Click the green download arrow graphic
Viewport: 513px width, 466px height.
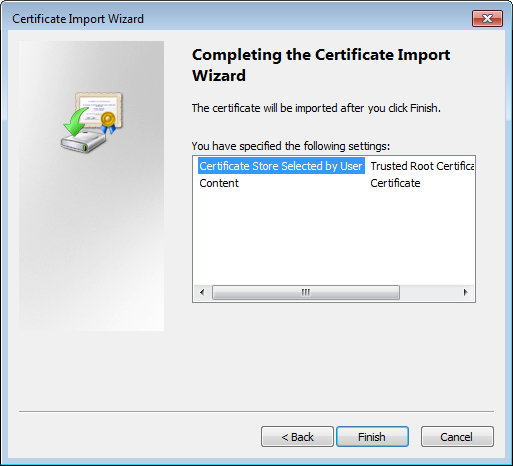click(76, 122)
